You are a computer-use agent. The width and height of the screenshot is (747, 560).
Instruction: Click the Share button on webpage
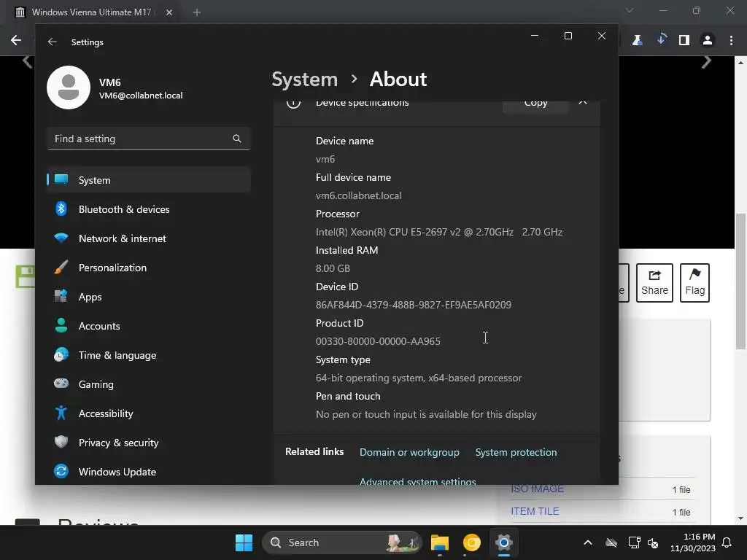point(654,283)
